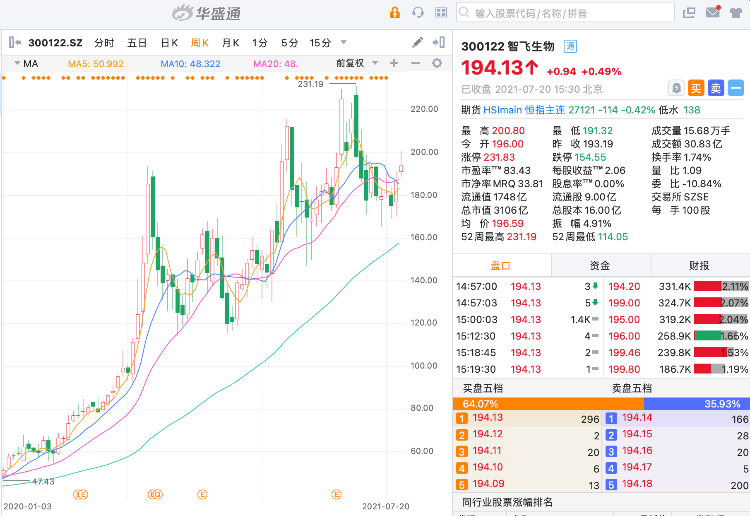This screenshot has height=516, width=750.
Task: Click the 华盛通 logo
Action: [x=207, y=13]
